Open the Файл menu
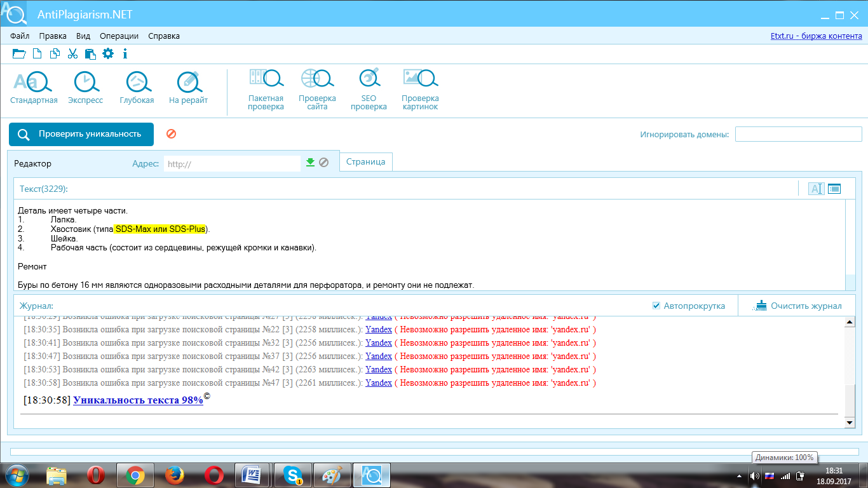Screen dimensions: 868x488 pos(20,36)
